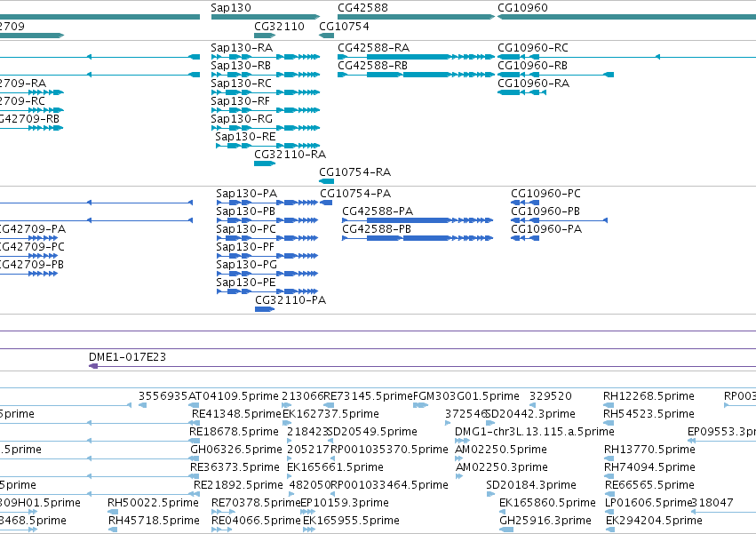This screenshot has height=534, width=756.
Task: Click the RH50022.5prime EST label
Action: click(x=153, y=503)
